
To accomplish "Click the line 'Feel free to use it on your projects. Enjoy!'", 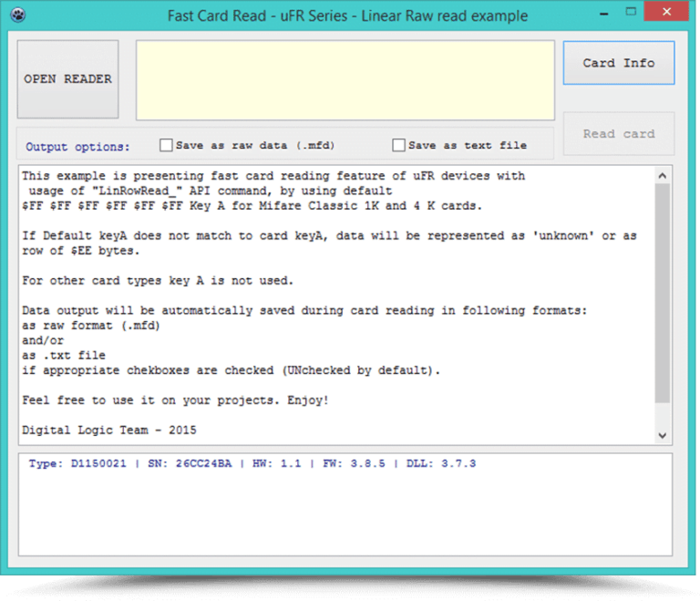I will (x=175, y=400).
